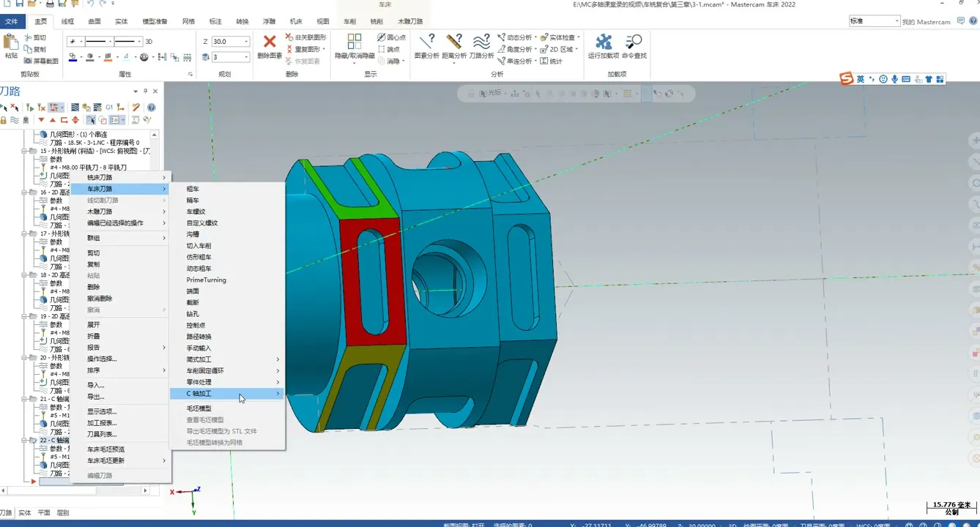Click the 距离分析 ruler icon

[453, 42]
